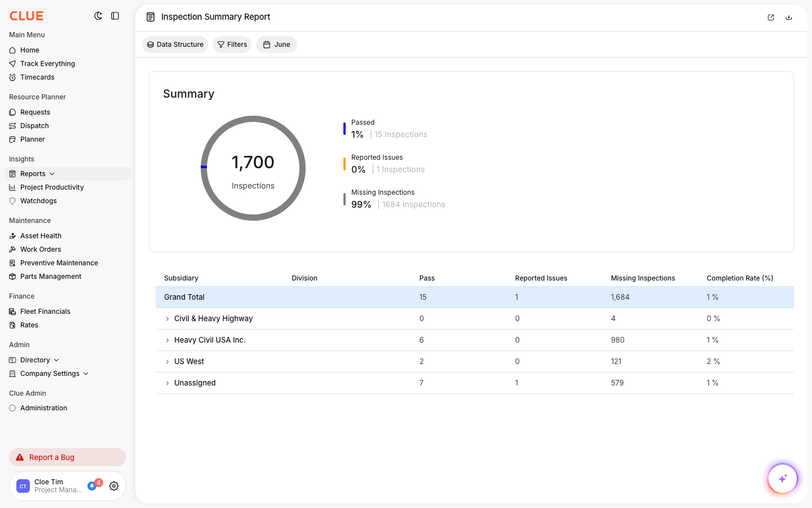Click the 1,684 missing inspections value
Image resolution: width=812 pixels, height=508 pixels.
[x=620, y=297]
